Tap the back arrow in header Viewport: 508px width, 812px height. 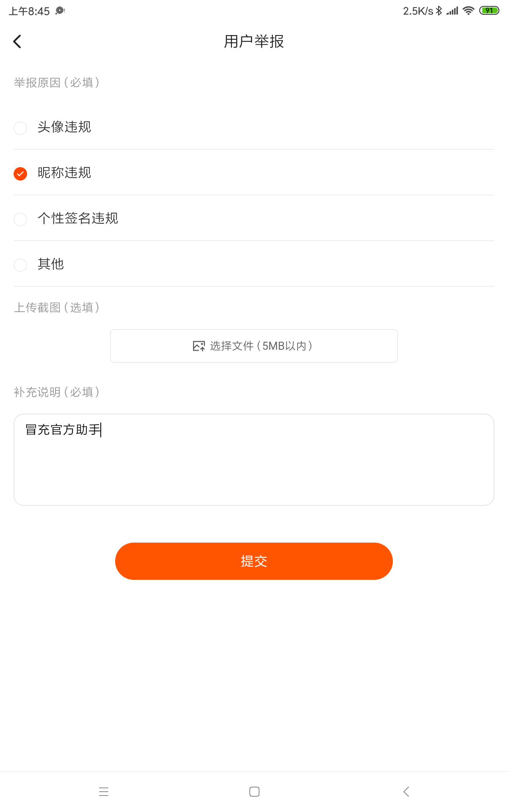tap(17, 41)
